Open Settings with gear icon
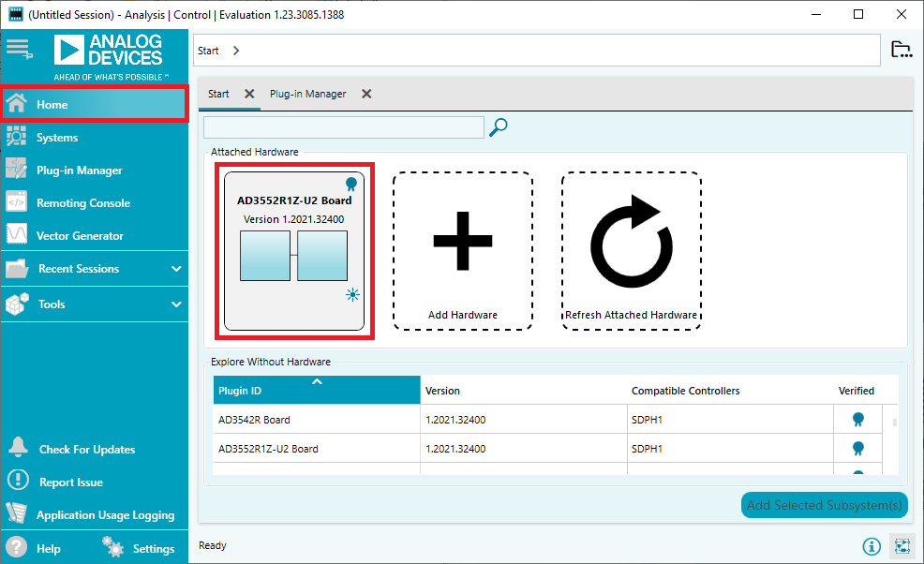Viewport: 924px width, 564px height. point(139,548)
